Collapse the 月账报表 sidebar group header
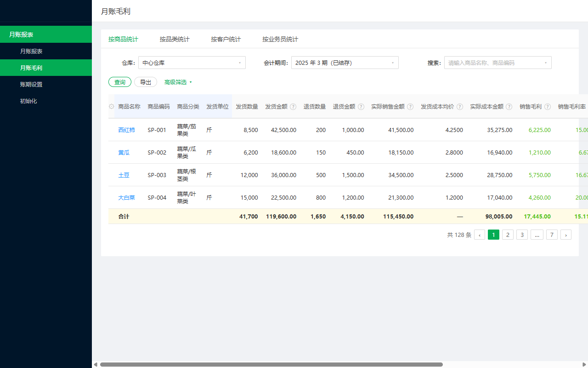The image size is (588, 368). click(x=46, y=34)
